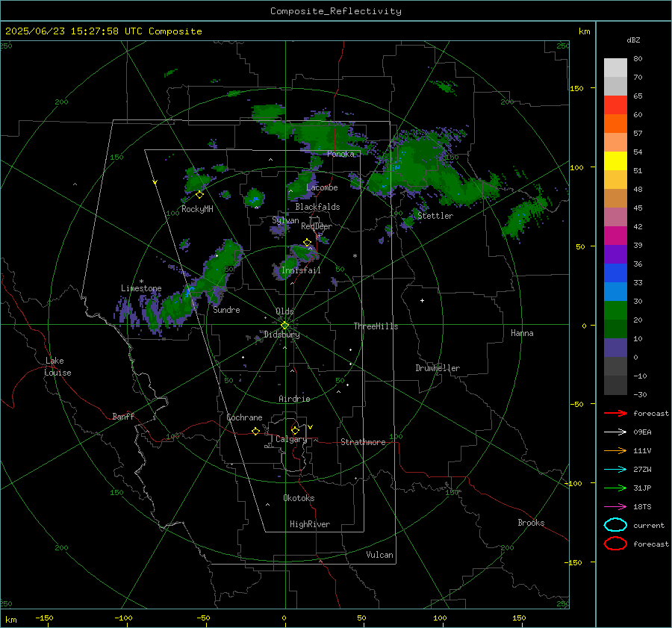Select the light gray 70-80 dBZ swatch

point(615,68)
